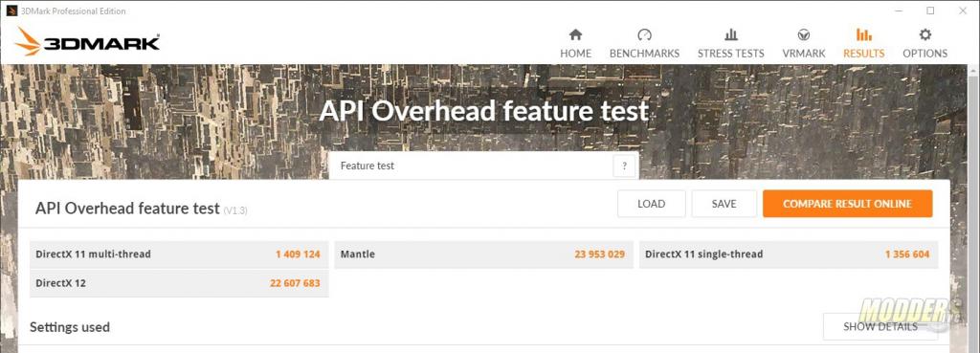Switch to the STRESS TESTS tab
This screenshot has width=980, height=353.
(x=730, y=54)
